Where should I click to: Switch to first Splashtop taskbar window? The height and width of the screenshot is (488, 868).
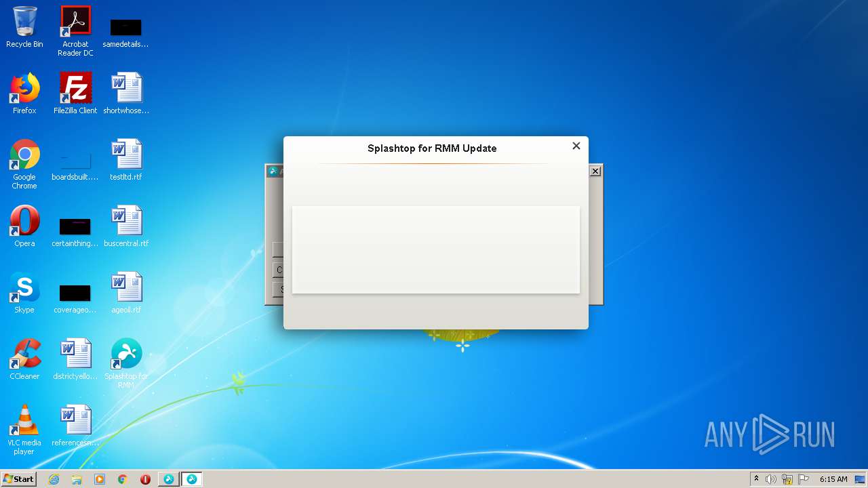169,479
